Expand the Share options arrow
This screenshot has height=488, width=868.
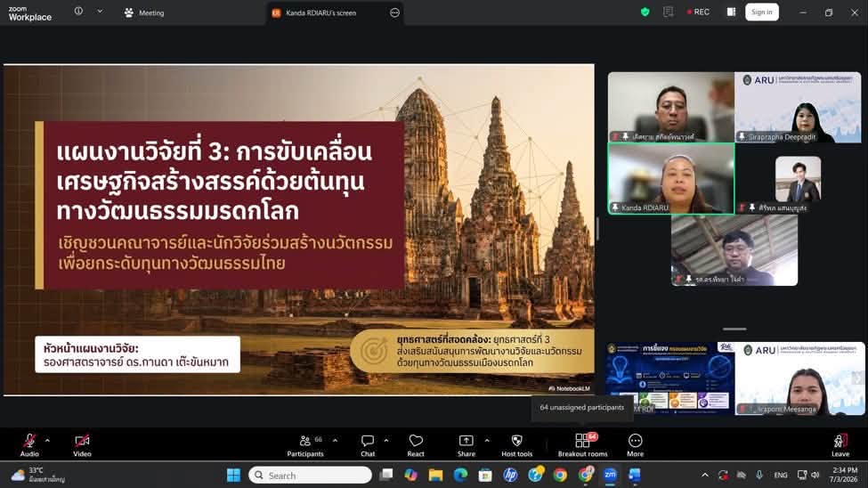point(487,441)
